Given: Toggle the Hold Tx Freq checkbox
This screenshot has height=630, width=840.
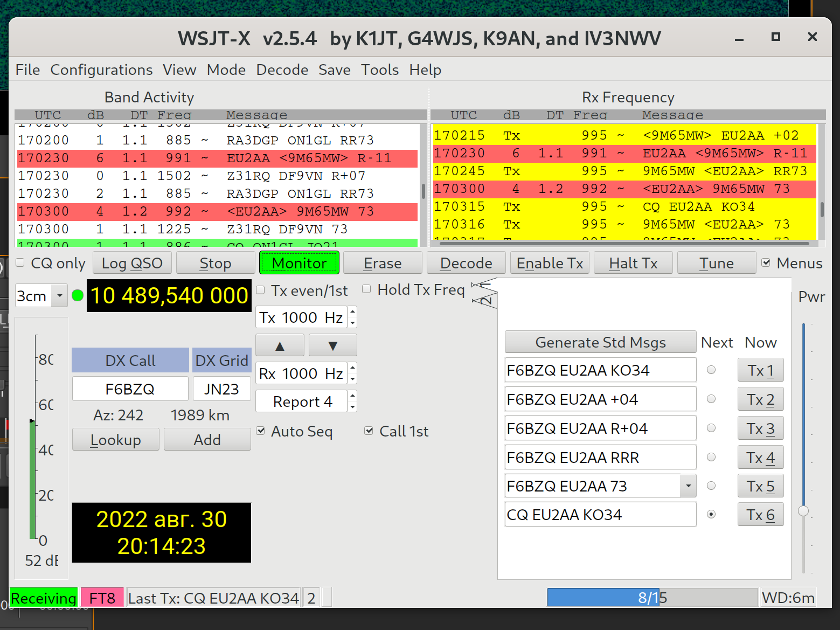Looking at the screenshot, I should coord(366,289).
